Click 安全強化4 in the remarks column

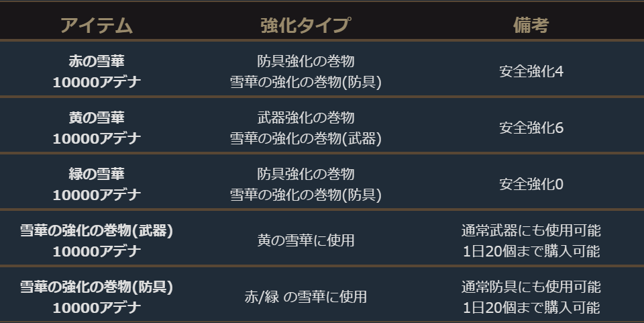(531, 71)
